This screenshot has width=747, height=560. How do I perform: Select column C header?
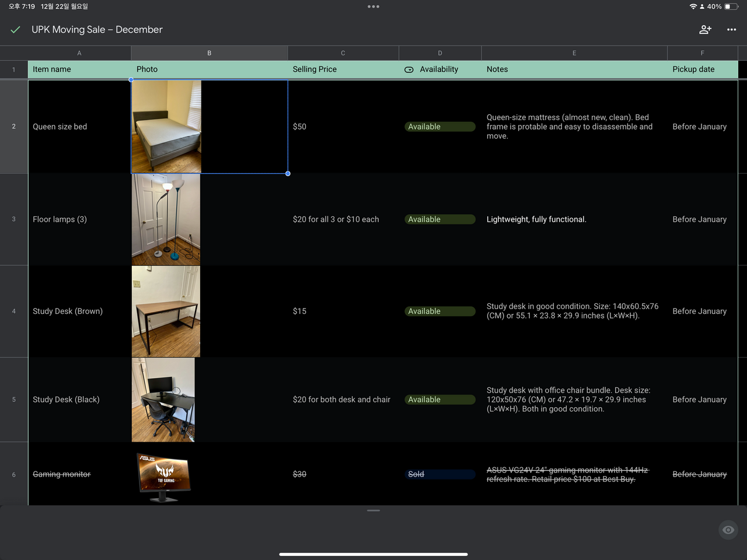point(343,53)
